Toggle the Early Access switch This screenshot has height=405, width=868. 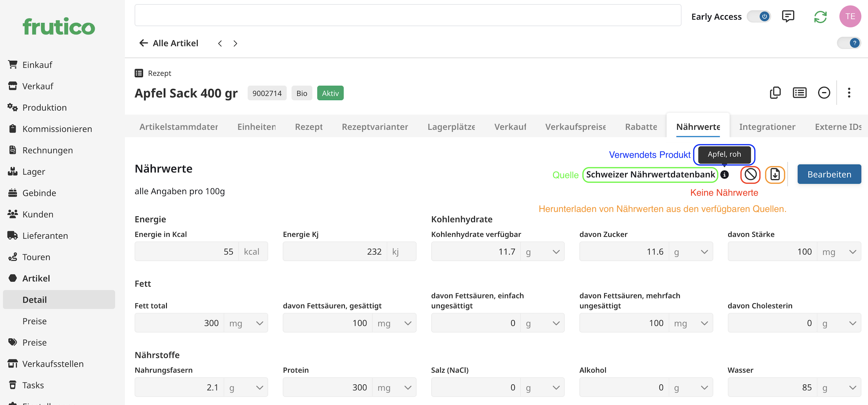coord(759,16)
